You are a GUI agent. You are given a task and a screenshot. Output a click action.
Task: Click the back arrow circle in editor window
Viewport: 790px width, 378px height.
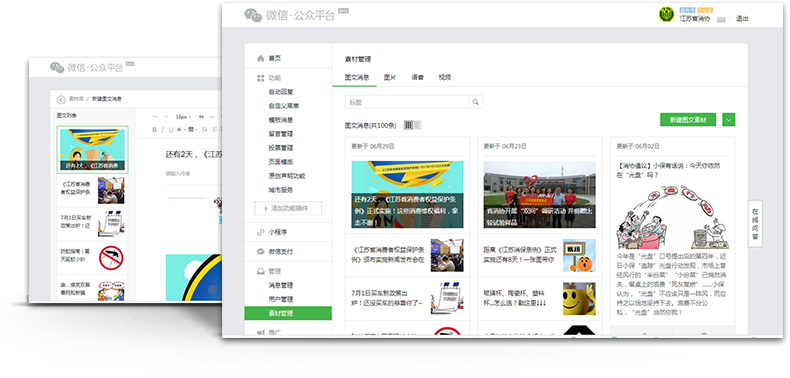[x=61, y=100]
